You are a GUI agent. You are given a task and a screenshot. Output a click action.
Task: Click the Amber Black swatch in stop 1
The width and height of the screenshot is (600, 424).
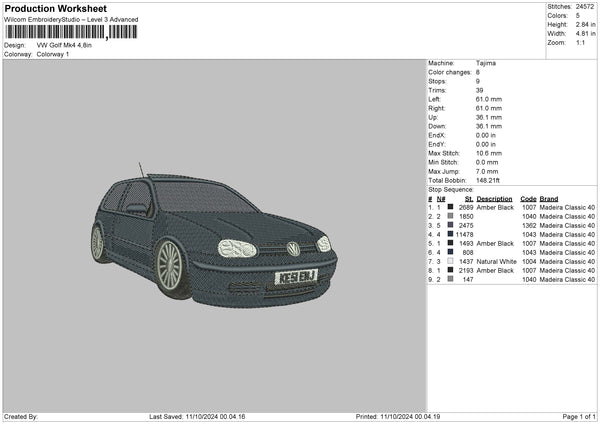coord(450,207)
